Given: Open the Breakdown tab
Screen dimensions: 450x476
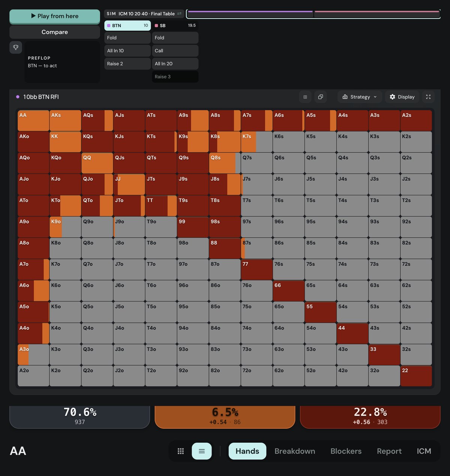Looking at the screenshot, I should click(295, 451).
